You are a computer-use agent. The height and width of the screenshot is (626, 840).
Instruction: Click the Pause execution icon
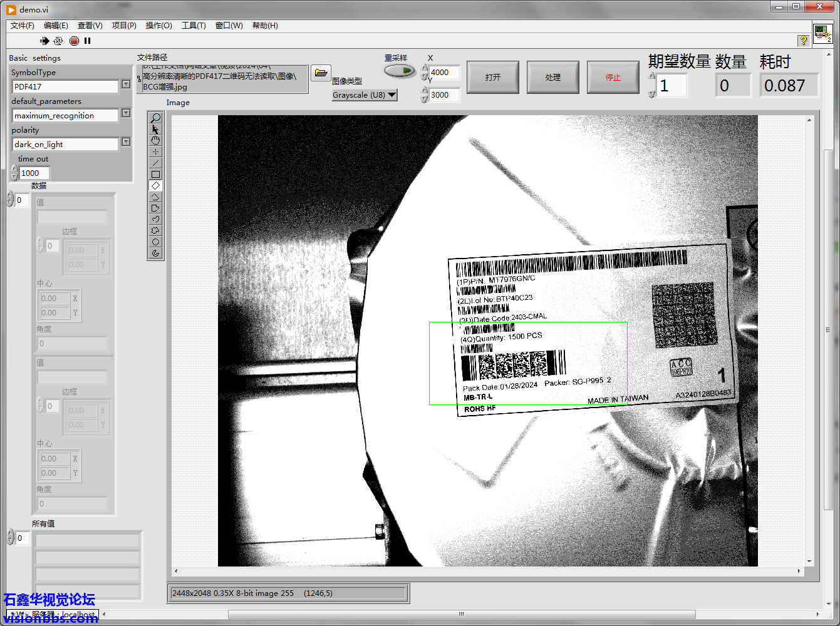click(88, 41)
